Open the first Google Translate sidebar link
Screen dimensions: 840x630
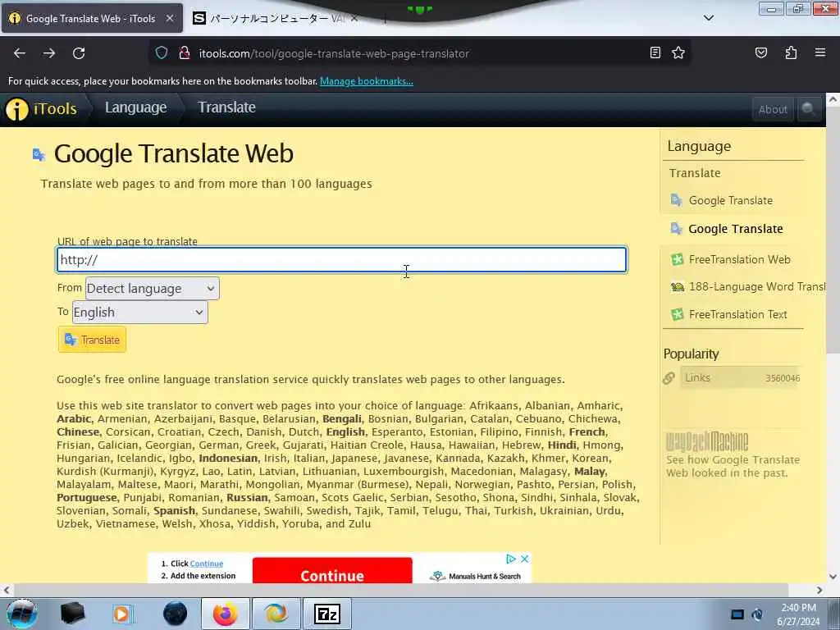coord(731,200)
